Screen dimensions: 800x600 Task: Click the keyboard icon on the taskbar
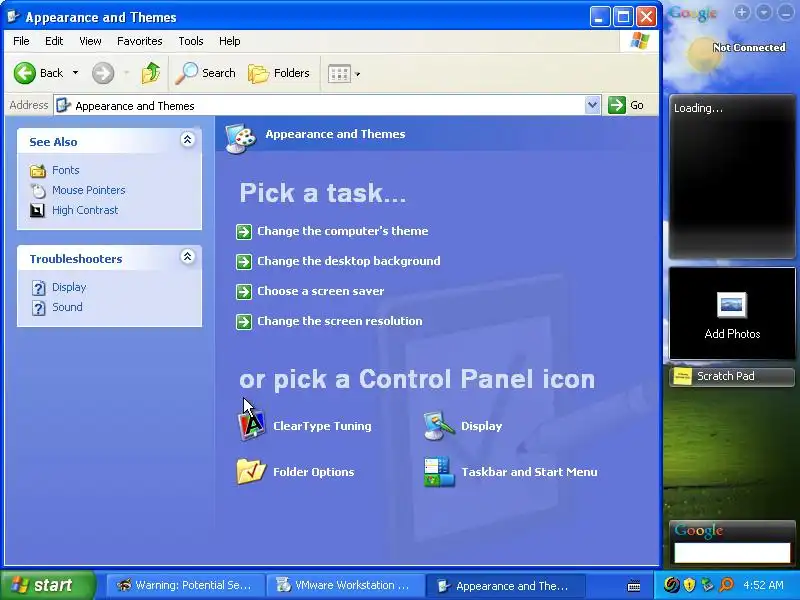(x=634, y=586)
